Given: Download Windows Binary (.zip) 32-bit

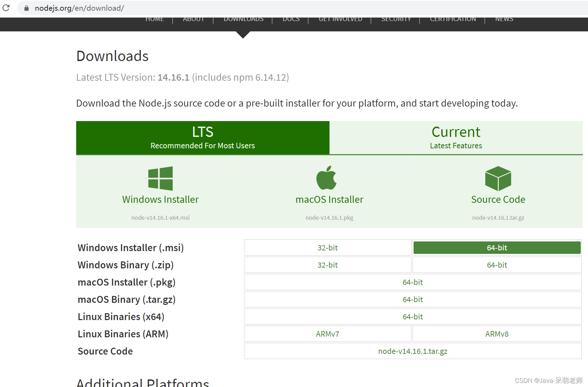Looking at the screenshot, I should tap(327, 265).
